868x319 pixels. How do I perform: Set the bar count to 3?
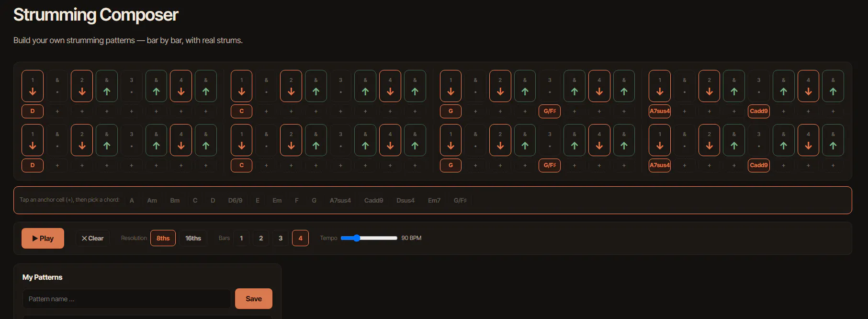pos(281,239)
